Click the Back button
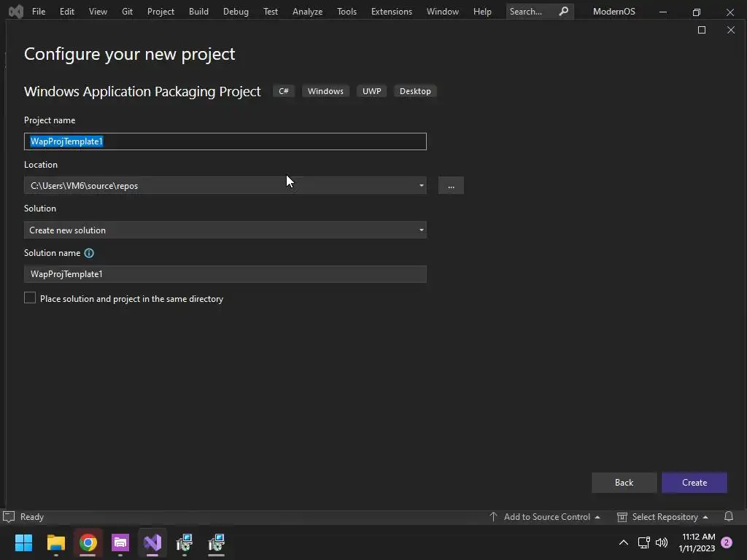Image resolution: width=747 pixels, height=560 pixels. point(624,483)
